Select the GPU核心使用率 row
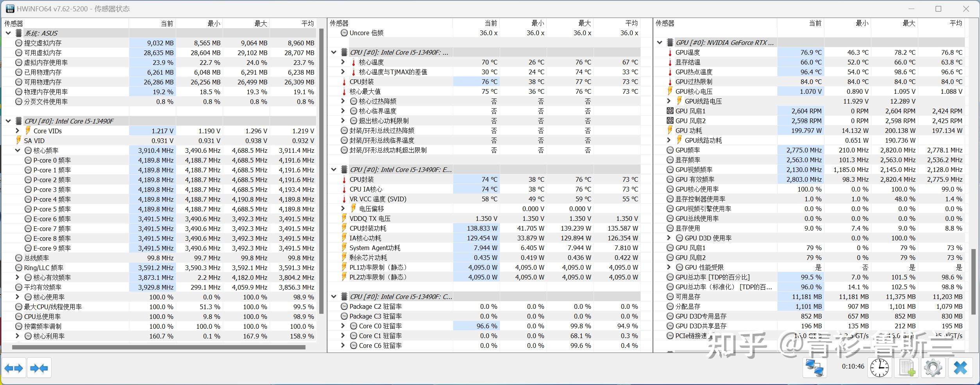The height and width of the screenshot is (385, 980). pos(810,189)
